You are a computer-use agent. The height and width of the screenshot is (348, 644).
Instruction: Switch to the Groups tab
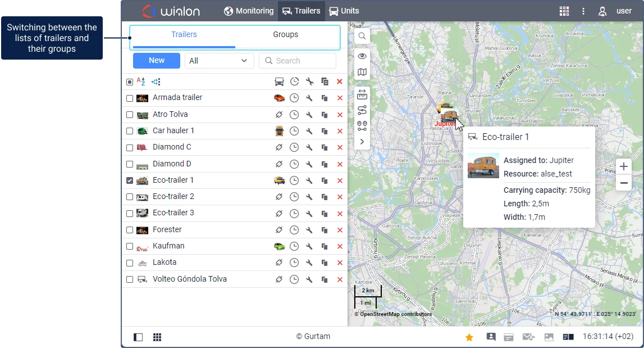pyautogui.click(x=285, y=34)
